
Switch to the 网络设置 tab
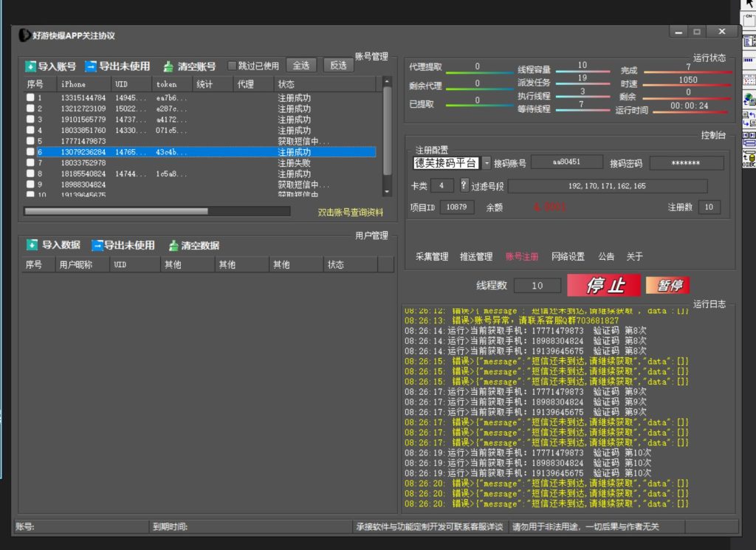point(568,257)
